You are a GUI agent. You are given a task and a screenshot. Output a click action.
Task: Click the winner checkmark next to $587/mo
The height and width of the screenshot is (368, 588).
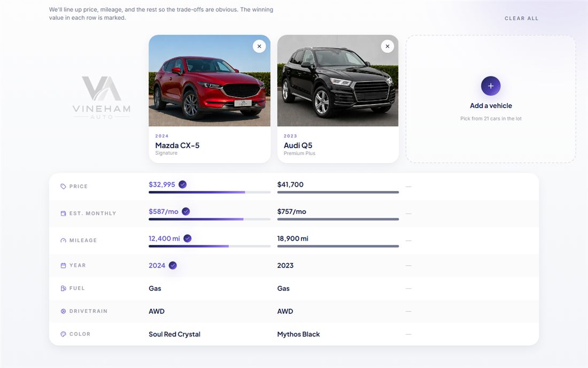pyautogui.click(x=185, y=211)
